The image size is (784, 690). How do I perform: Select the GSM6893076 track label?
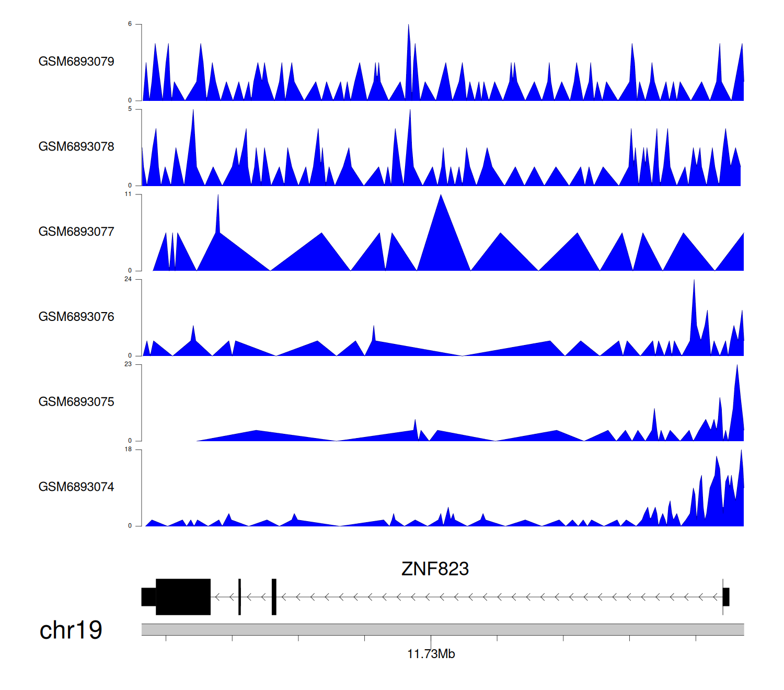[x=76, y=317]
